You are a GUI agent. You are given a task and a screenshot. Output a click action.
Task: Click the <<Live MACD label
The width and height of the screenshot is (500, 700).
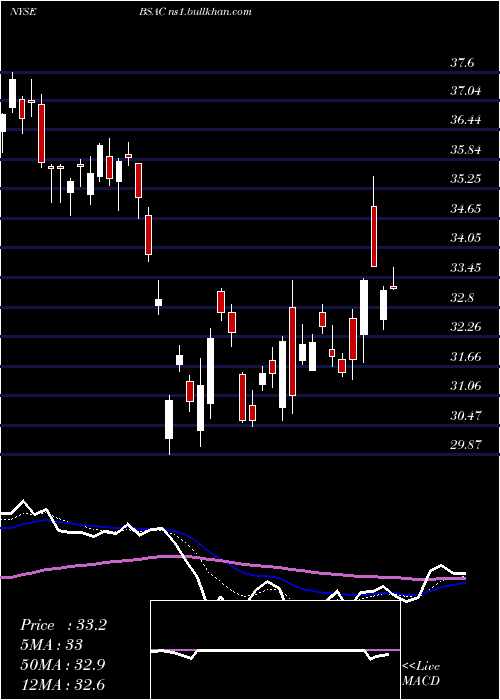(421, 674)
